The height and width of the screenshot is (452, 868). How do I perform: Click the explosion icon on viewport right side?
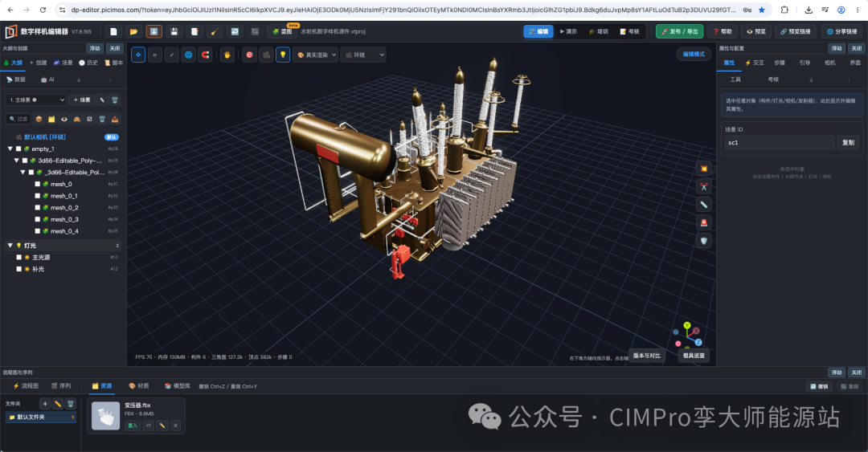pyautogui.click(x=703, y=169)
